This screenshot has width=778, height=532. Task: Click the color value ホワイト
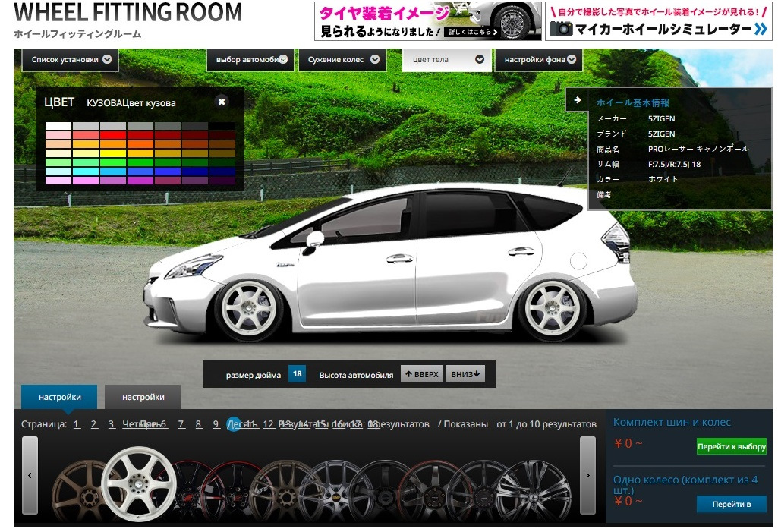point(663,179)
